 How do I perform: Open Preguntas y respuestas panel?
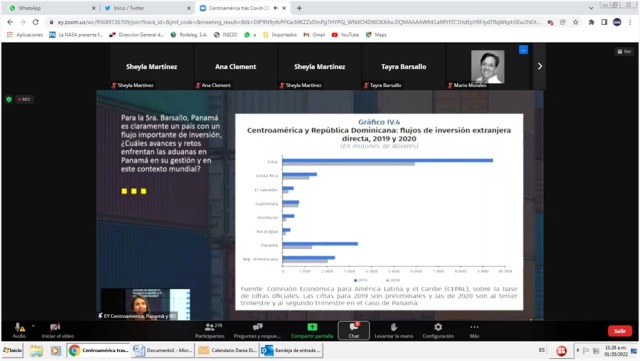coord(257,330)
